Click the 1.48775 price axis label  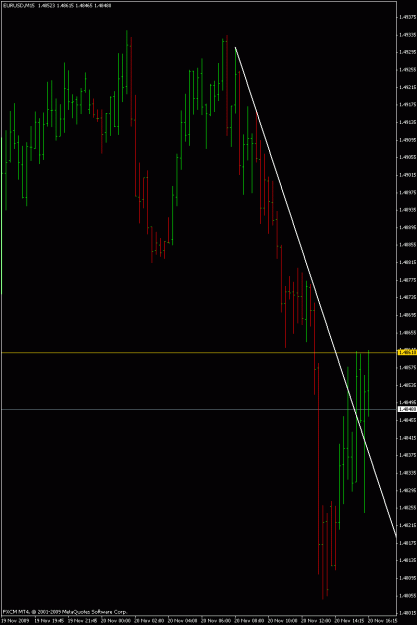[407, 280]
